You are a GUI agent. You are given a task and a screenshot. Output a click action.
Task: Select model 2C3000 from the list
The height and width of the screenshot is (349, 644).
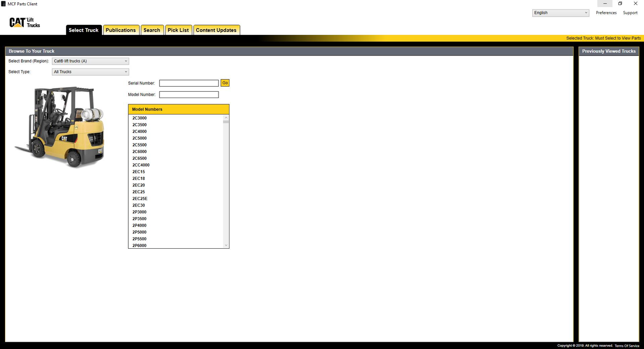(139, 118)
